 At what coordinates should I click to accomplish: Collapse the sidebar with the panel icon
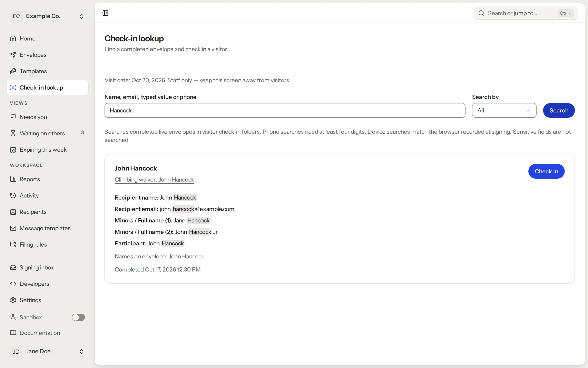tap(105, 13)
